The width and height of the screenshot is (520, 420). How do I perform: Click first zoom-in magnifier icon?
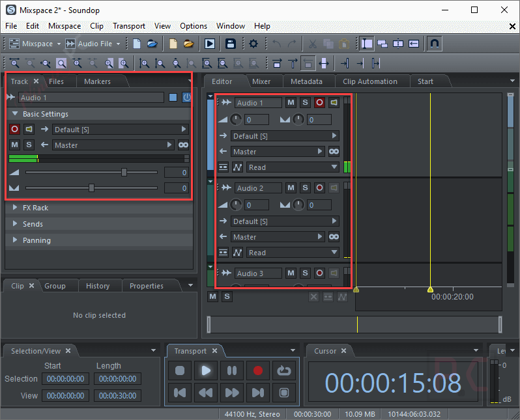(14, 63)
